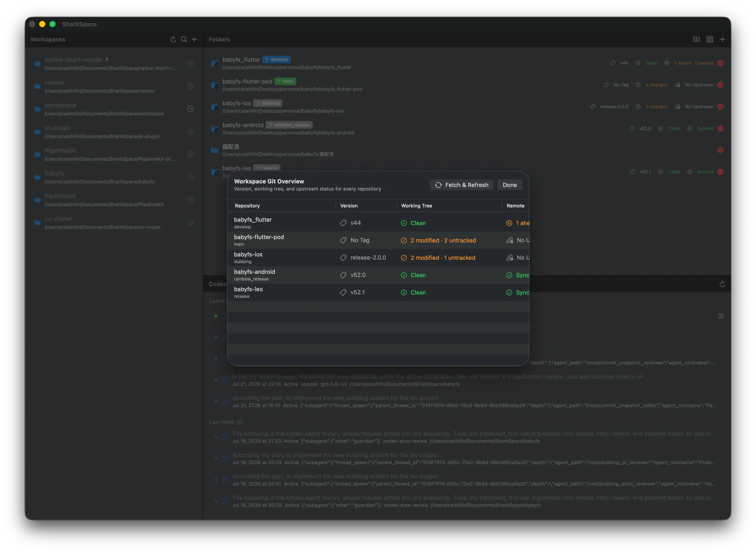Click the Done button
This screenshot has height=553, width=756.
pyautogui.click(x=509, y=185)
